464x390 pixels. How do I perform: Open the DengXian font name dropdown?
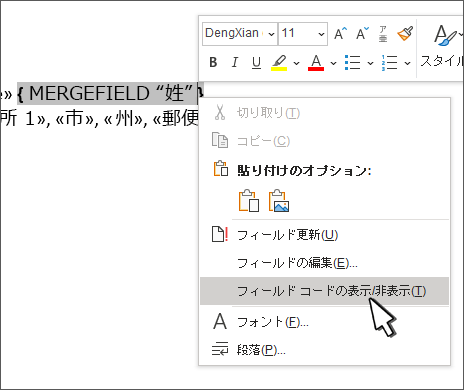271,34
